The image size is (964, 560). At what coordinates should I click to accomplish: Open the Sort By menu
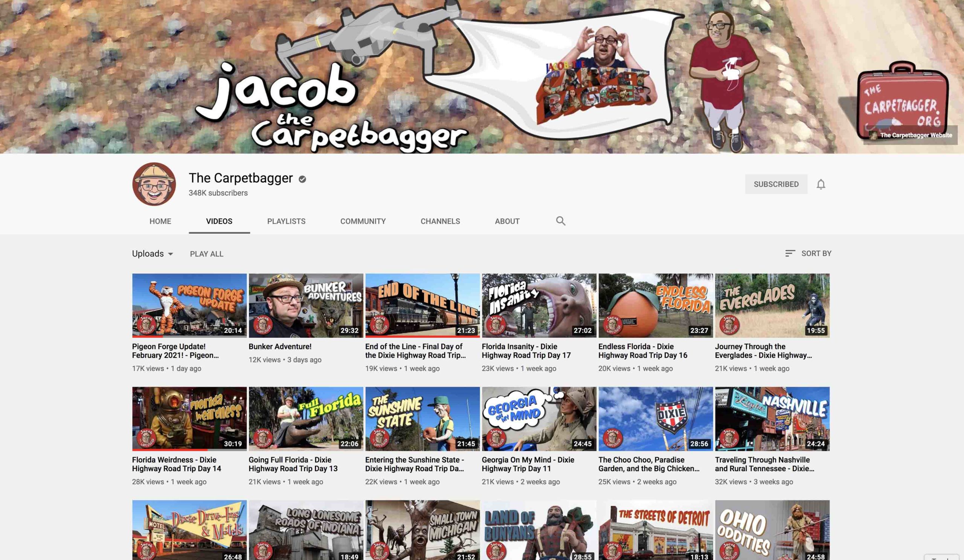coord(808,253)
